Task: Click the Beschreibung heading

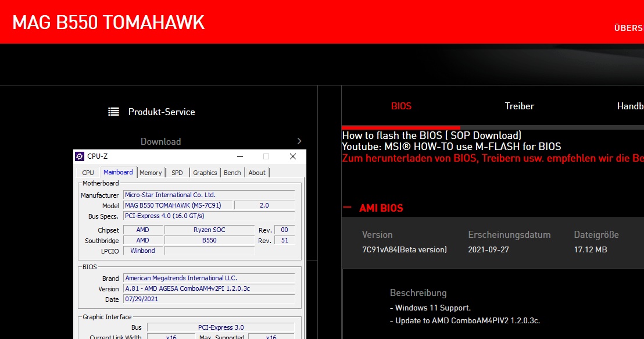Action: pos(418,292)
